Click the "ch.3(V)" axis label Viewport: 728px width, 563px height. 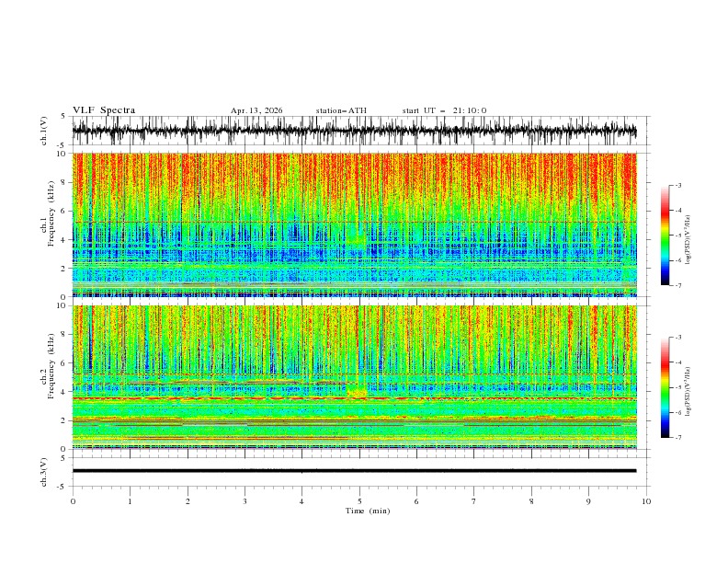(44, 472)
